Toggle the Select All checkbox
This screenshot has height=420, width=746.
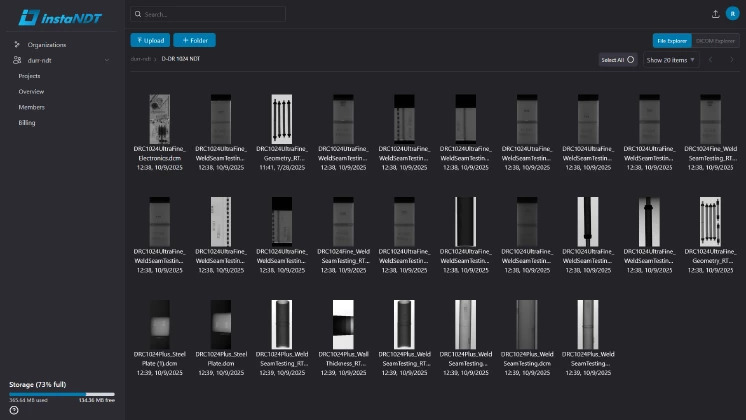click(631, 60)
